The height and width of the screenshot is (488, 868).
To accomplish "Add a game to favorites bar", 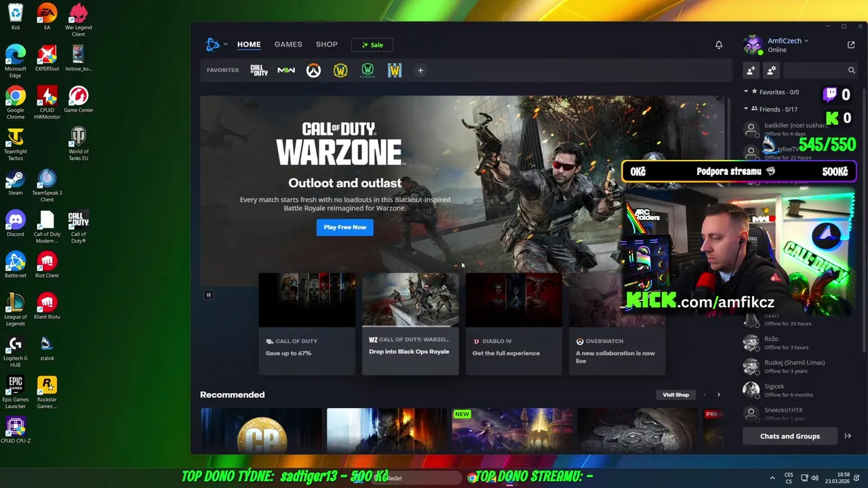I will [420, 70].
